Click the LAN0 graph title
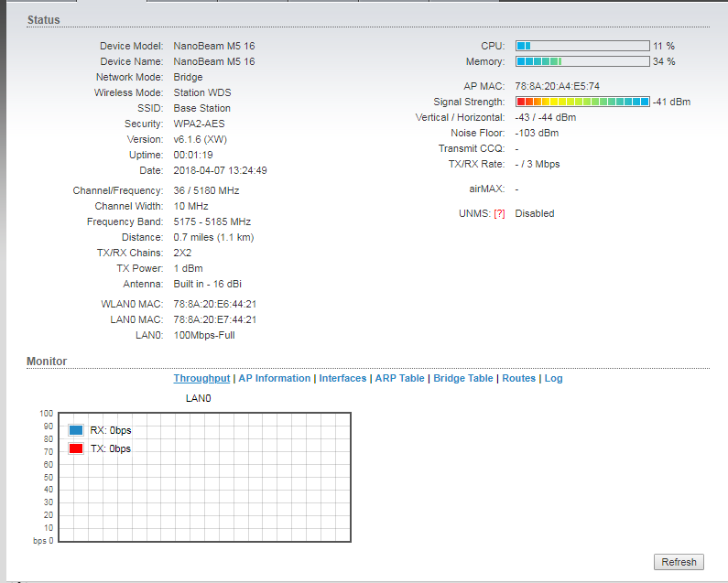This screenshot has height=583, width=728. coord(198,398)
